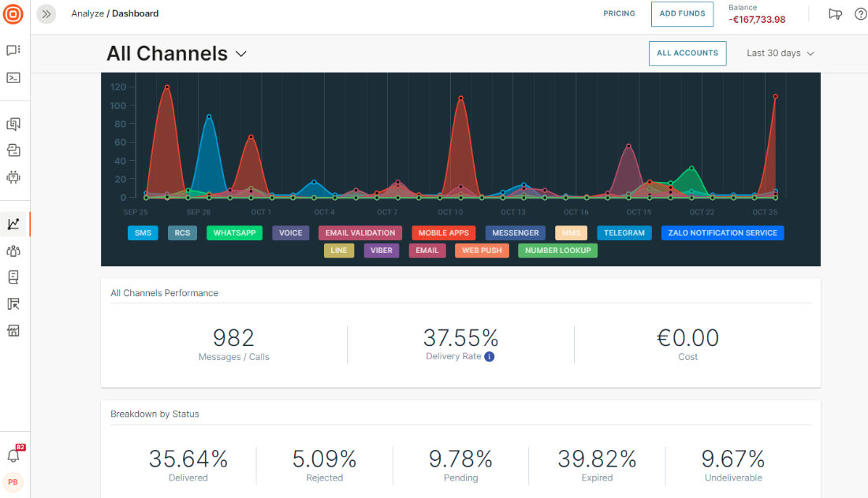Toggle the SMS channel legend
This screenshot has width=868, height=498.
point(143,233)
